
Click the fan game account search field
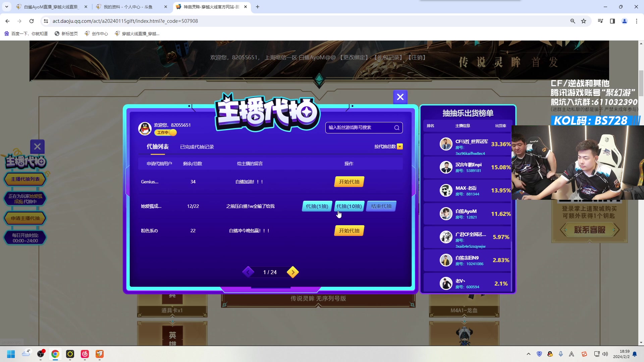(364, 128)
